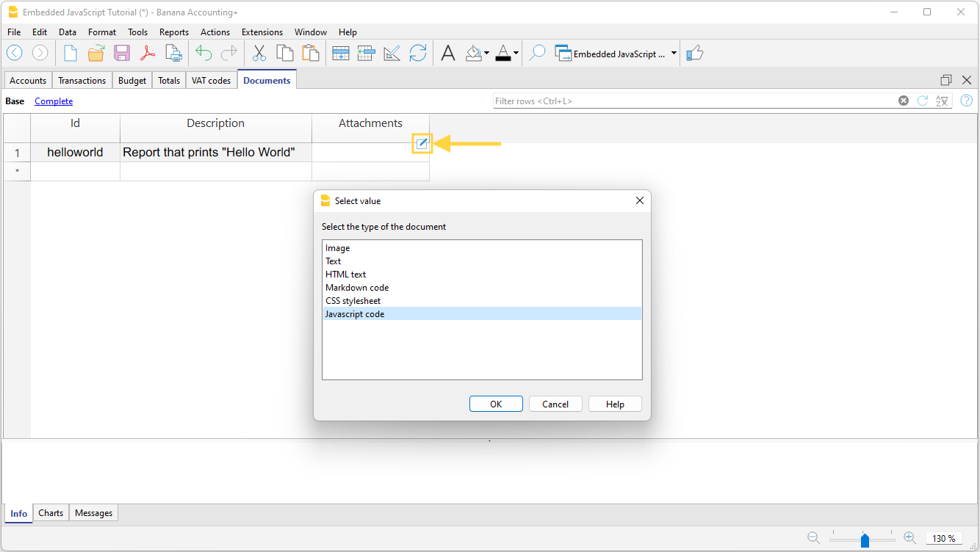Viewport: 980px width, 552px height.
Task: Click the Paste icon
Action: pos(310,53)
